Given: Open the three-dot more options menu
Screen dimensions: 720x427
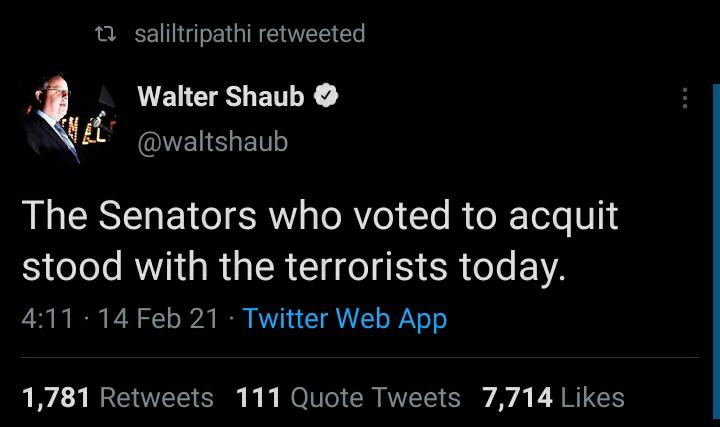Looking at the screenshot, I should coord(684,98).
